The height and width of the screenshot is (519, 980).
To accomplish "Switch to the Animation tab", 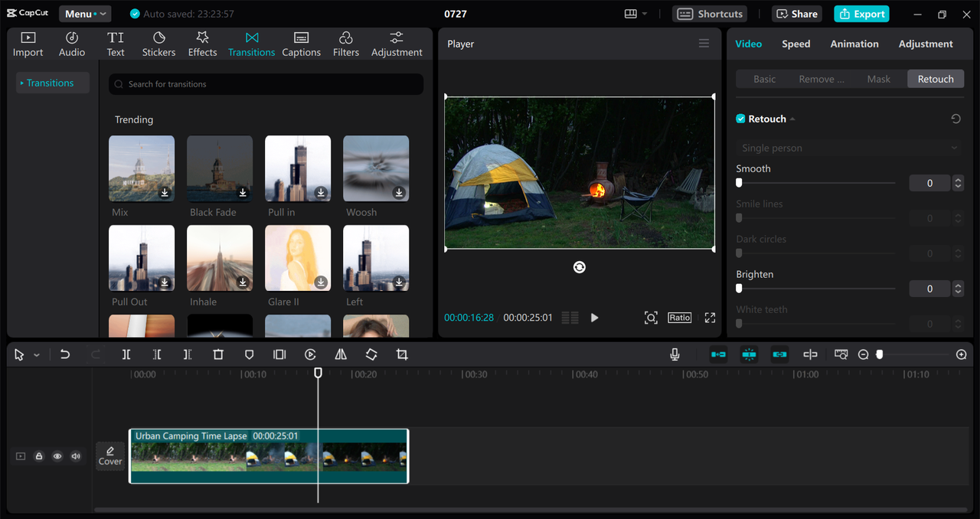I will [854, 44].
